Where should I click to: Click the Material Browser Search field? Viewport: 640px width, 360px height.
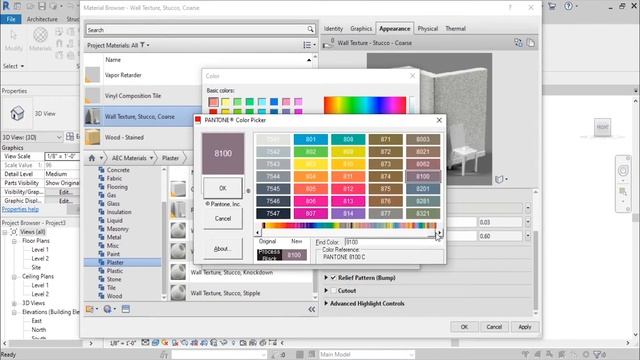tap(196, 29)
